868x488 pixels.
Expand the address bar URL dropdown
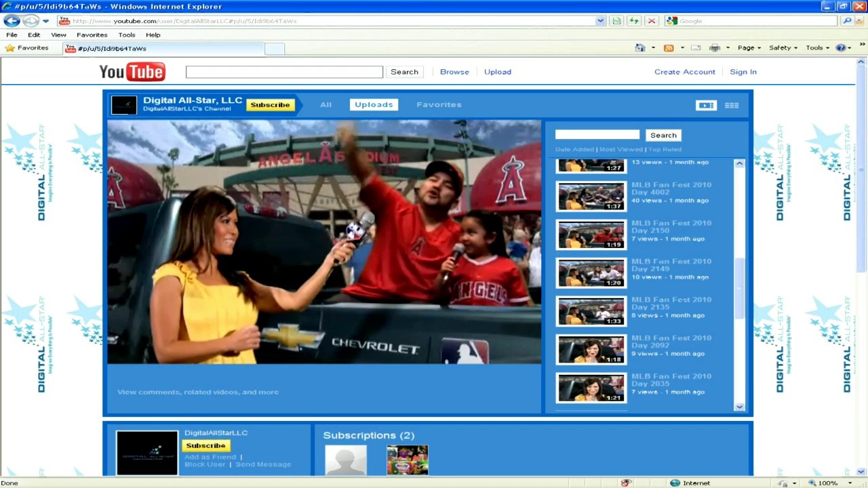(x=600, y=21)
